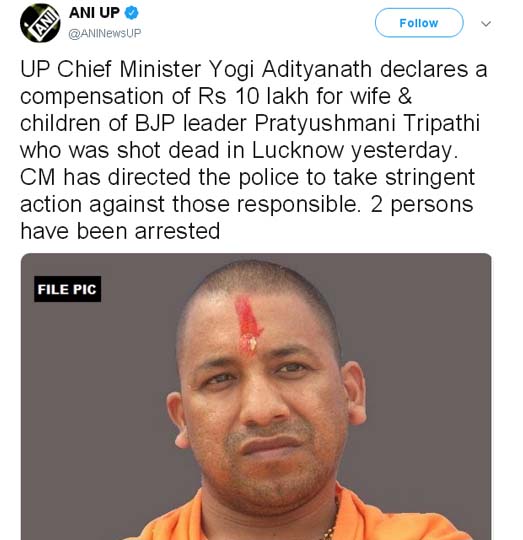Click the blue verified badge

point(132,13)
